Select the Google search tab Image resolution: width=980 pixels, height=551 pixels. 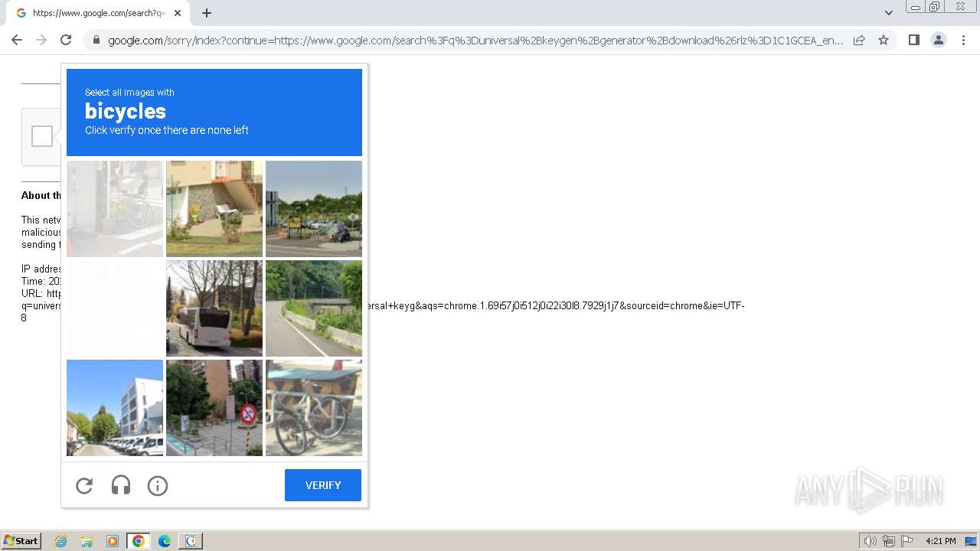[x=97, y=13]
